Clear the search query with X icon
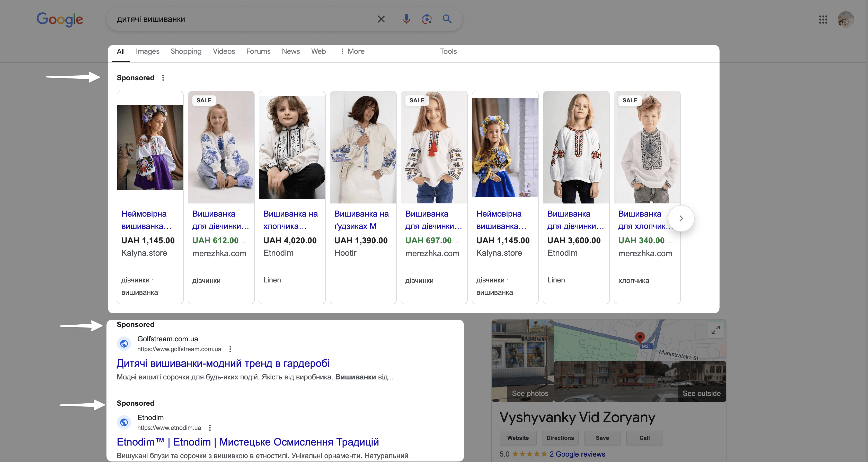868x462 pixels. click(381, 19)
